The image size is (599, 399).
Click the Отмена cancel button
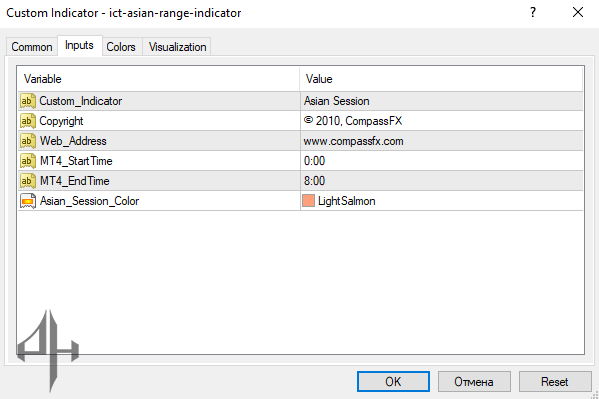point(474,381)
